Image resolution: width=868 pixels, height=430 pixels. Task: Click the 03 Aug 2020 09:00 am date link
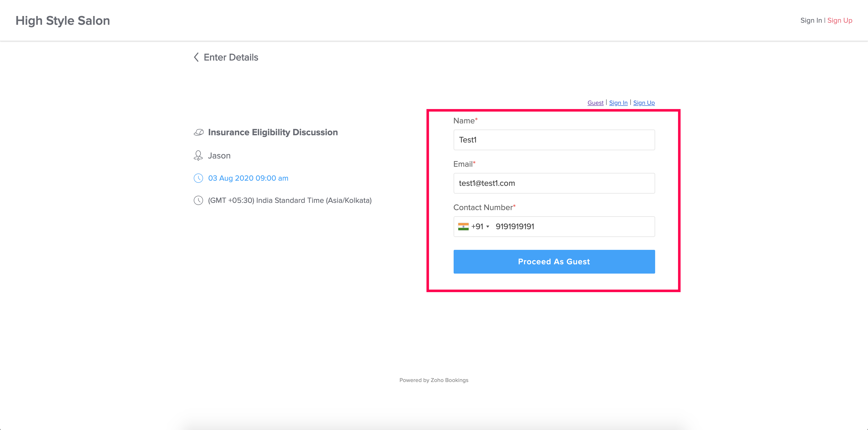(x=248, y=178)
